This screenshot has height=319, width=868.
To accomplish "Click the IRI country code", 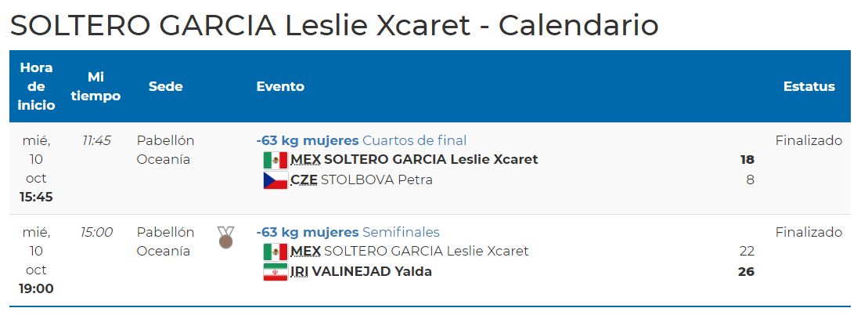I will pos(298,272).
